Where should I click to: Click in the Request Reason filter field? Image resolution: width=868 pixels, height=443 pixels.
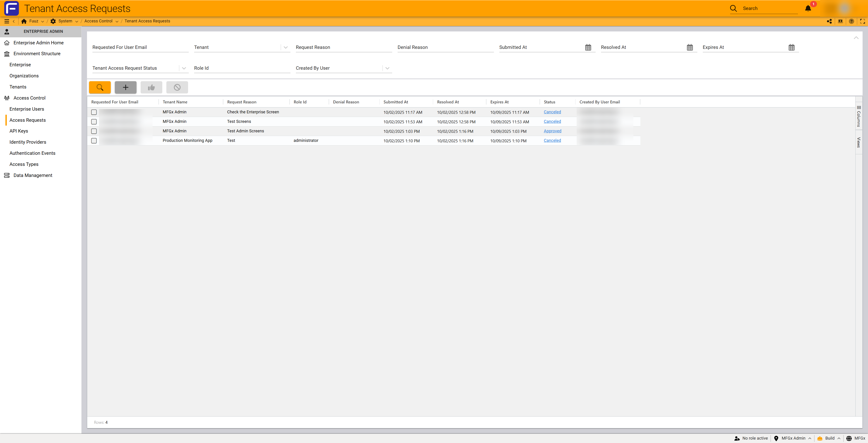tap(344, 48)
